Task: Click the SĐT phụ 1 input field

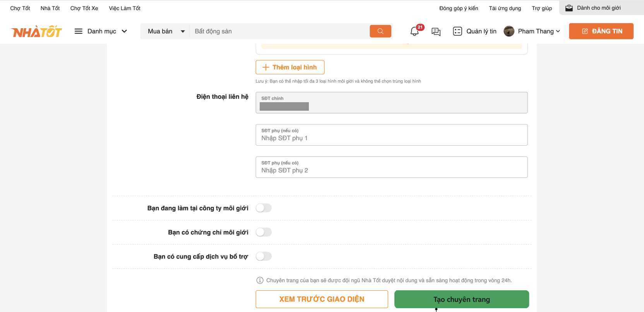Action: pos(391,138)
